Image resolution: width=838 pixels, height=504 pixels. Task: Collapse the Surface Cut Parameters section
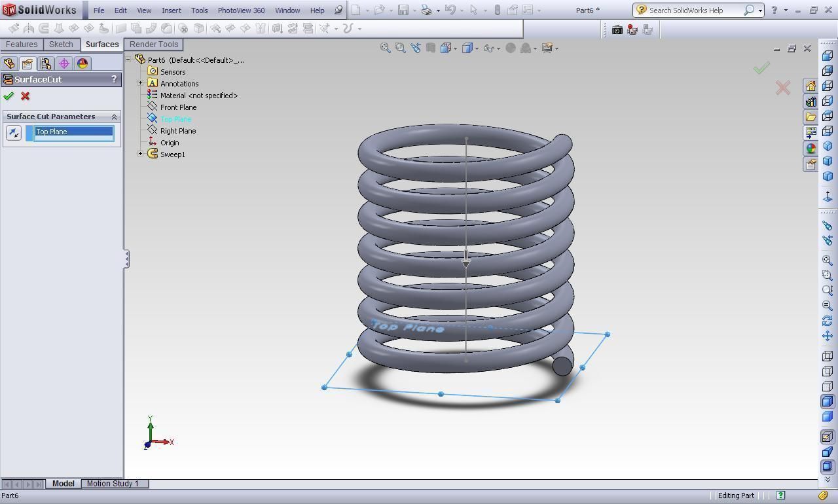click(114, 117)
